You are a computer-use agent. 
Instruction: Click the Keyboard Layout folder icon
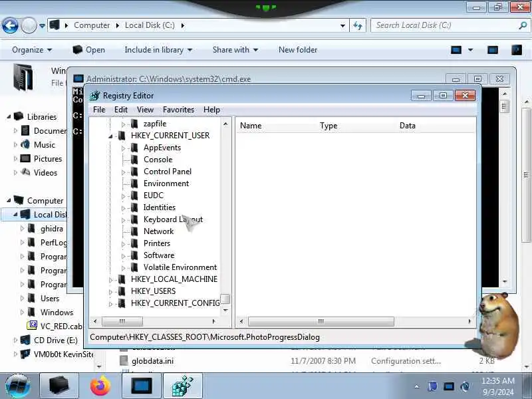coord(135,219)
